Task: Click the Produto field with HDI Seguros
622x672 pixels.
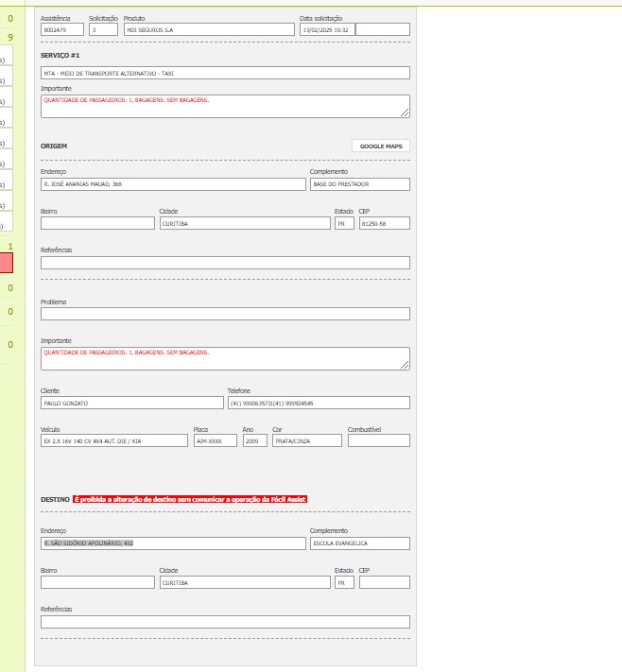Action: (209, 30)
